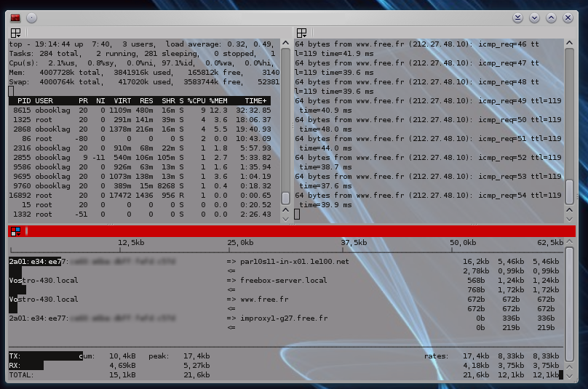
Task: Open grouping menu on the red titlebar
Action: [15, 231]
